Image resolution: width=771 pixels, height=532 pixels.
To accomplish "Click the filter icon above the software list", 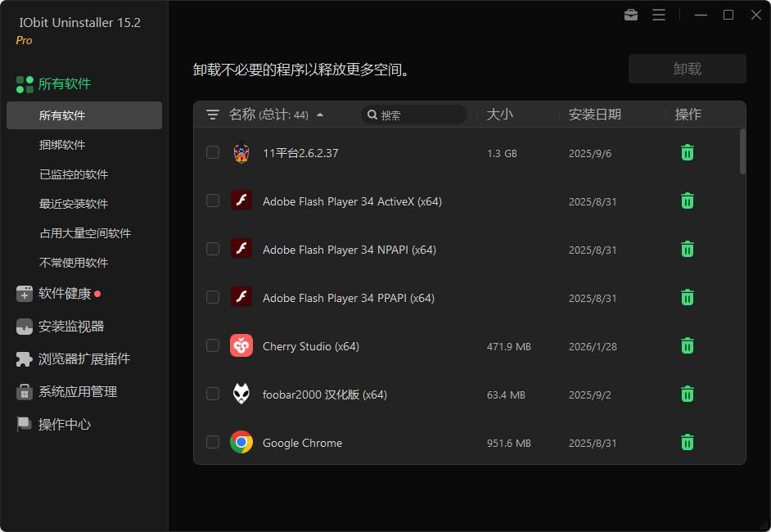I will click(213, 115).
